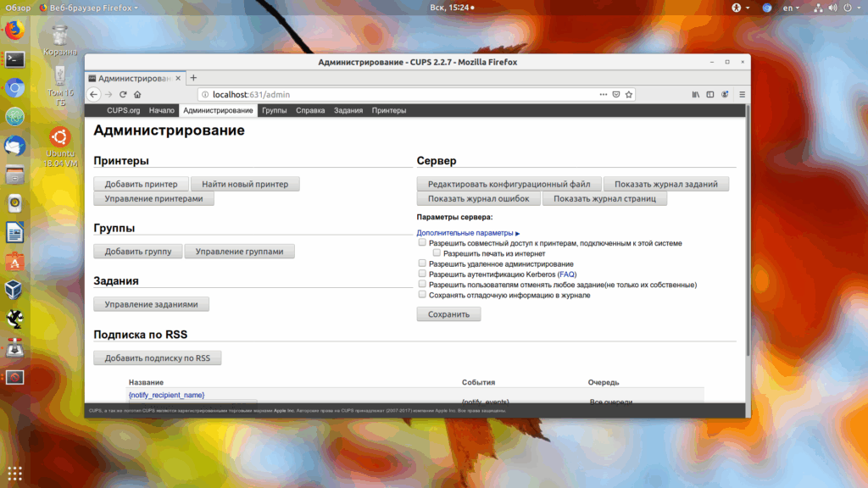The image size is (868, 488).
Task: Switch to the Группы tab
Action: point(274,110)
